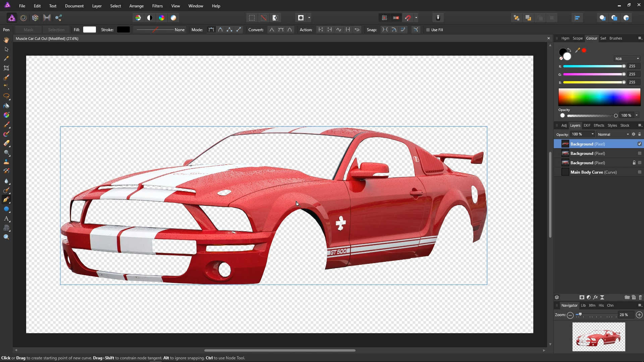Select the Flood Fill tool
Screen dimensions: 644x362
(x=6, y=106)
